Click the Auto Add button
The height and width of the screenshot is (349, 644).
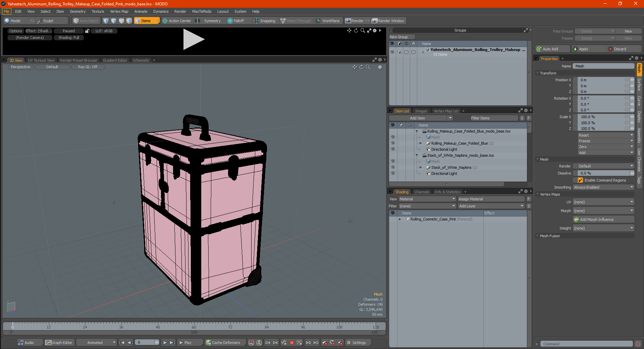[x=553, y=49]
